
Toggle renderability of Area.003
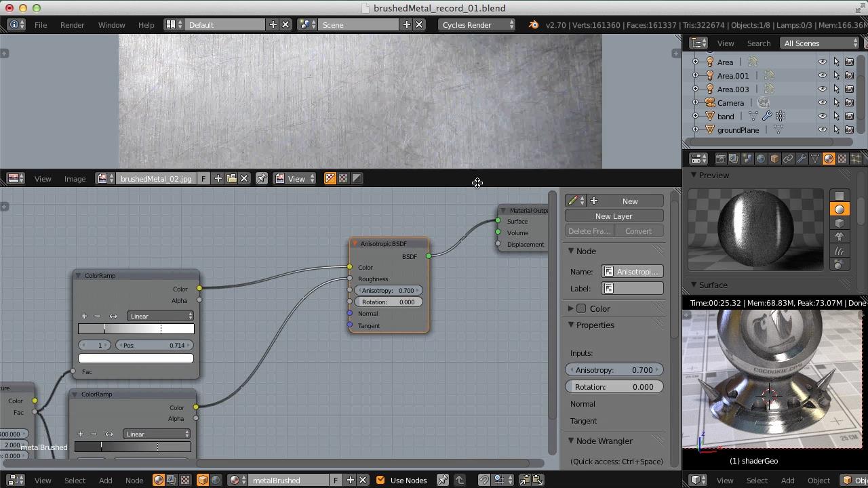click(x=849, y=89)
